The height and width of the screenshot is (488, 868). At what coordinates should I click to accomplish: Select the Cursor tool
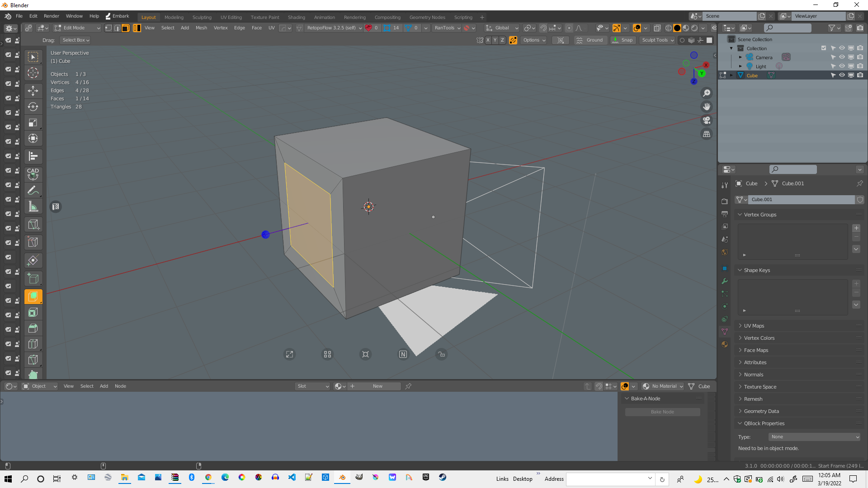click(33, 73)
